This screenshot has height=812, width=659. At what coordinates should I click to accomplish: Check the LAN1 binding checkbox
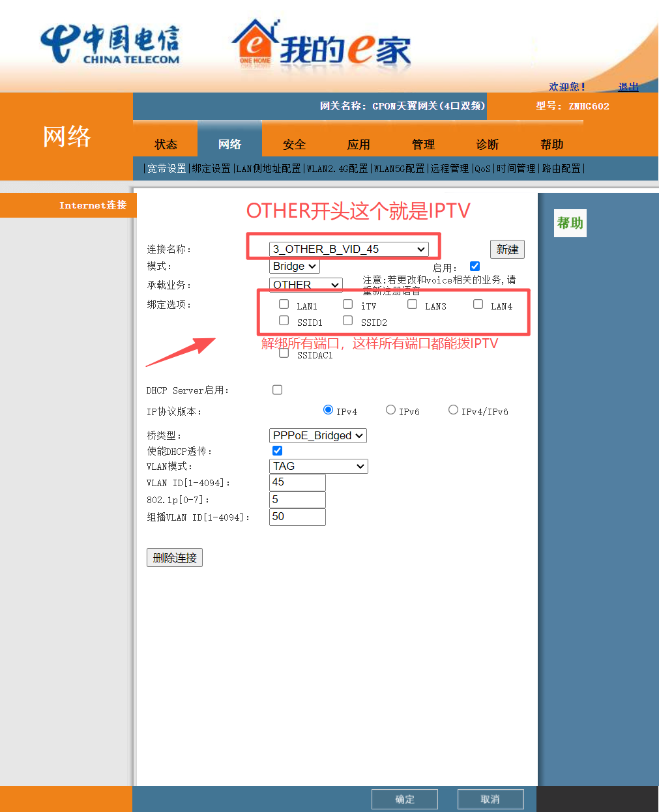(284, 304)
